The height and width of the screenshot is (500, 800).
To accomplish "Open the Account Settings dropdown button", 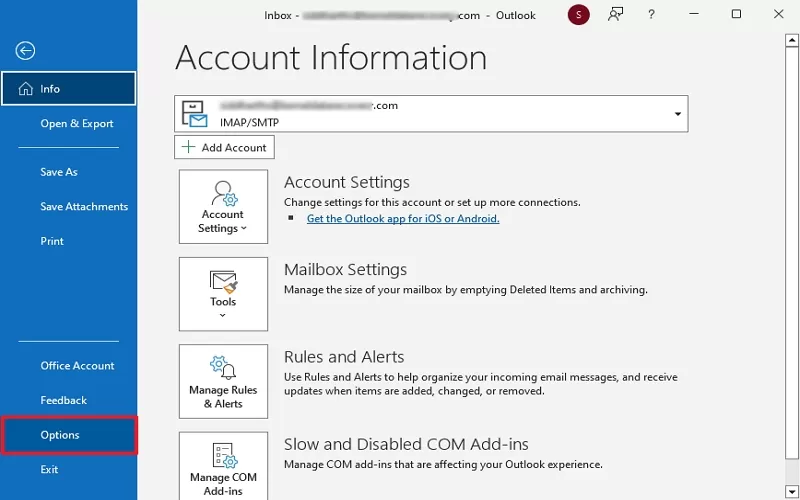I will tap(223, 207).
